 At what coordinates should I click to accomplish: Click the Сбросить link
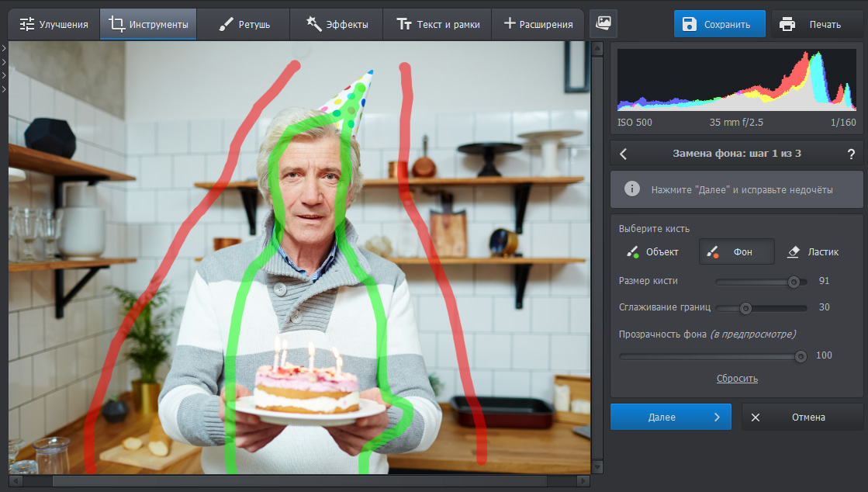[x=737, y=379]
